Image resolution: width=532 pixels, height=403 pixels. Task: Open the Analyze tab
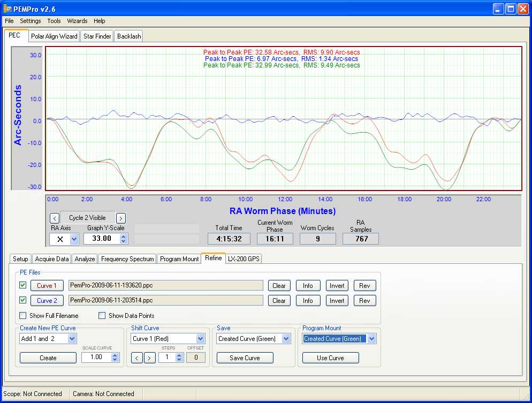[85, 259]
